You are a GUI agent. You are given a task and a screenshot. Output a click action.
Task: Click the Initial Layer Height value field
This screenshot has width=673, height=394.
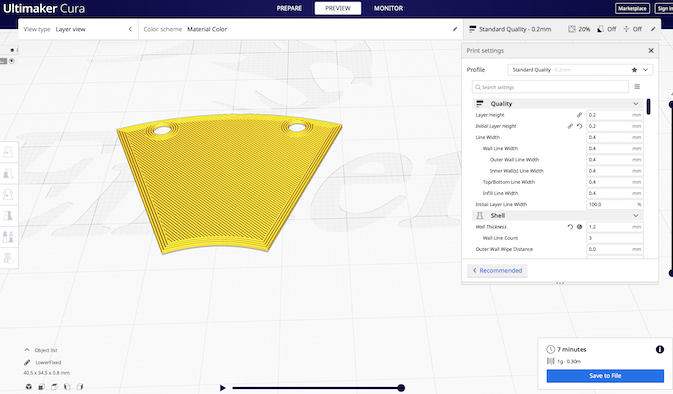point(615,126)
